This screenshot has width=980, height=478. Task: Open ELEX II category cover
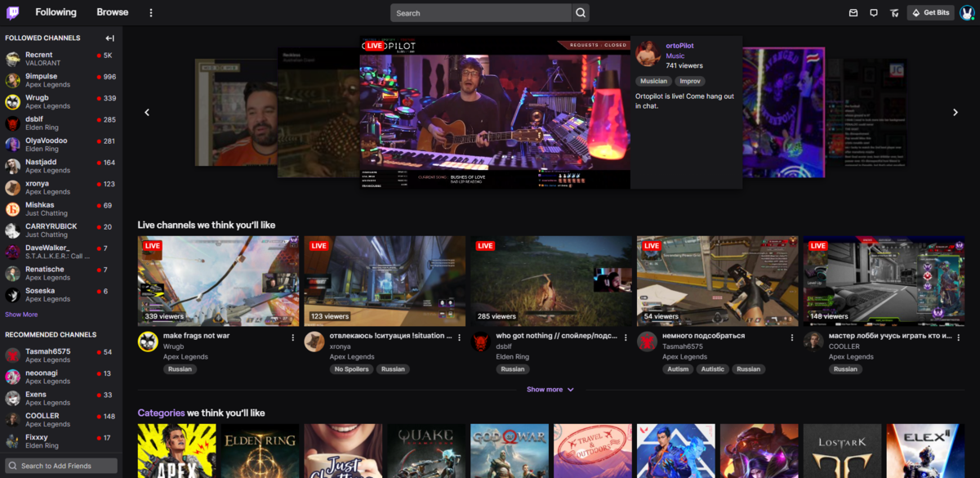click(x=926, y=451)
